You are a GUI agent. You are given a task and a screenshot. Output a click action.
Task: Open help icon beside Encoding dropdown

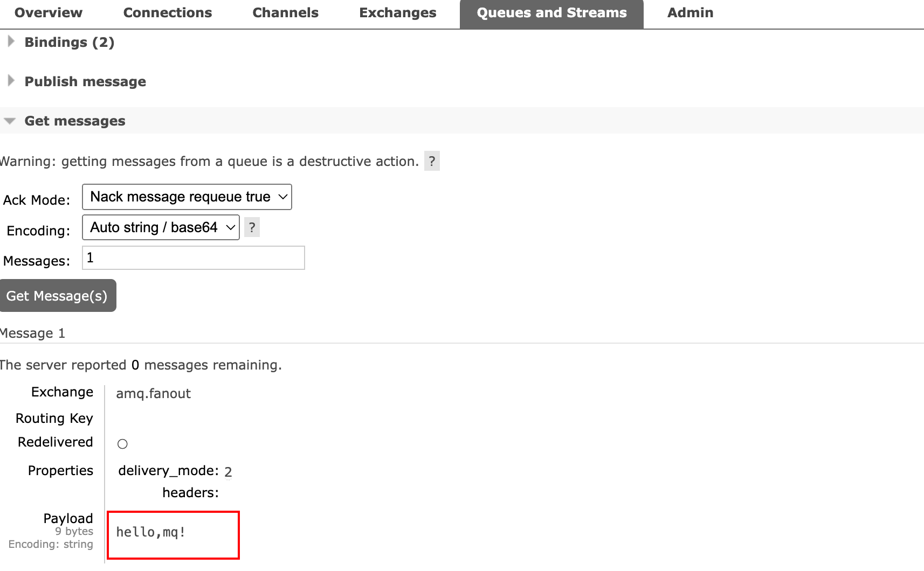[x=252, y=227]
